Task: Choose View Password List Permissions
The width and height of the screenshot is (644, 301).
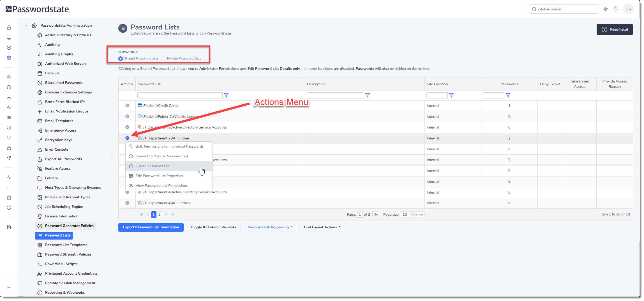Action: tap(169, 186)
